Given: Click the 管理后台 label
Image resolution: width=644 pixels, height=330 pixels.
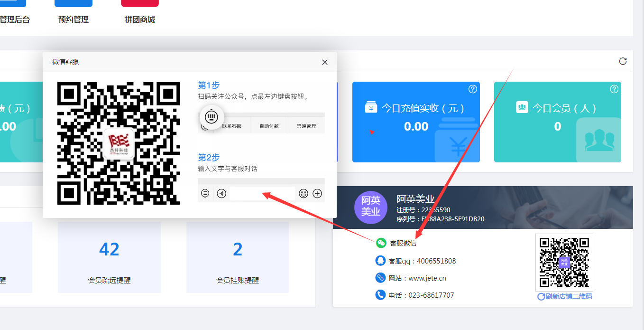Looking at the screenshot, I should point(15,19).
